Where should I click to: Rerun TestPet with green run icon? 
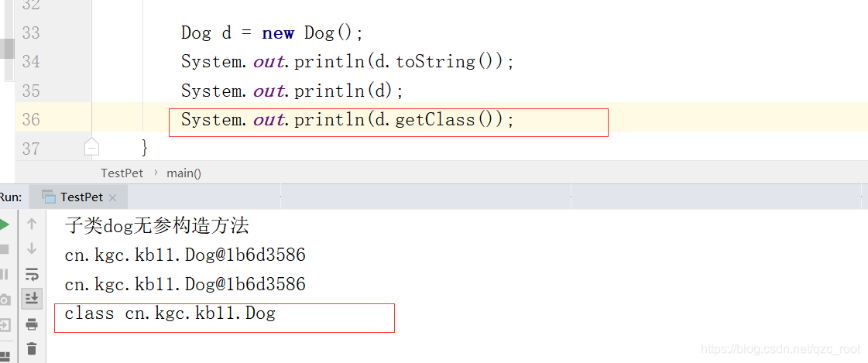[x=4, y=224]
